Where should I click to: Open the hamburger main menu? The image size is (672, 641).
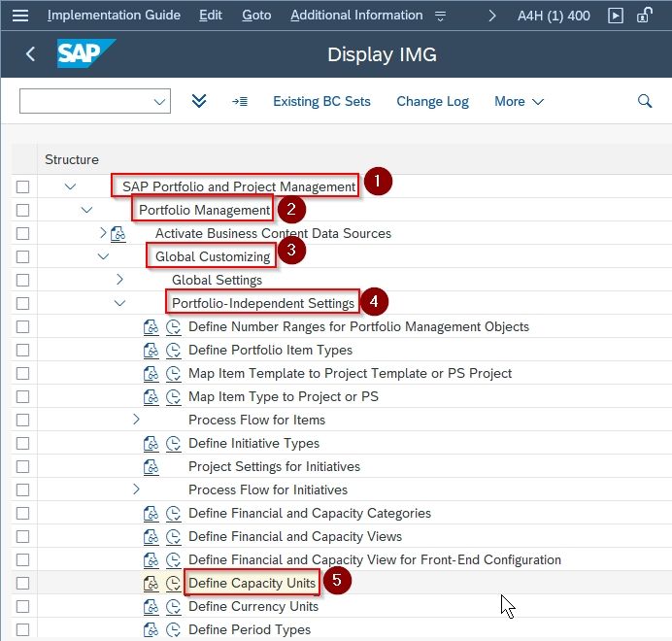(x=20, y=16)
